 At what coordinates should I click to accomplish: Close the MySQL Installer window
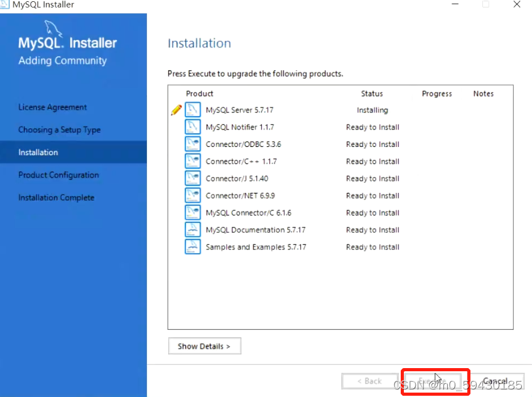click(x=517, y=4)
